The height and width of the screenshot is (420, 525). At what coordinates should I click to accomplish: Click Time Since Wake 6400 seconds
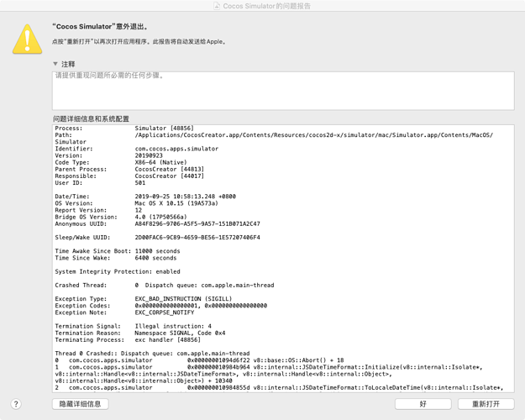(x=116, y=258)
